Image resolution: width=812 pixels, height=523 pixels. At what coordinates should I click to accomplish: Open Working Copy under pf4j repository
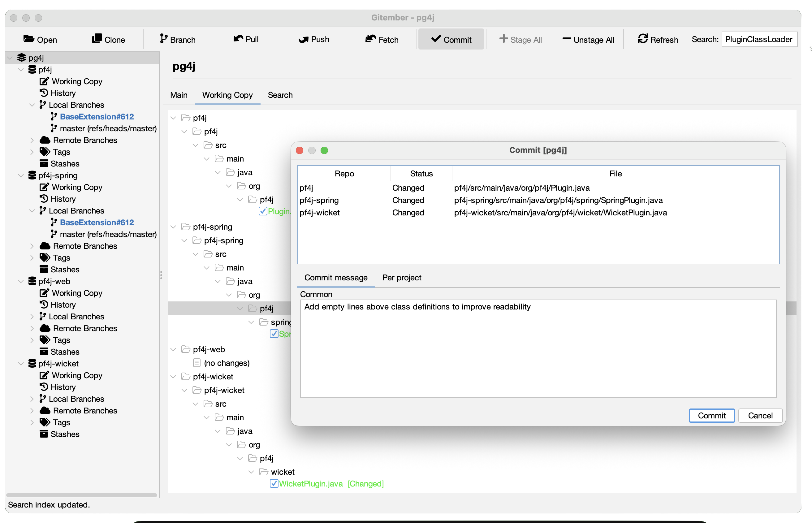pos(71,81)
